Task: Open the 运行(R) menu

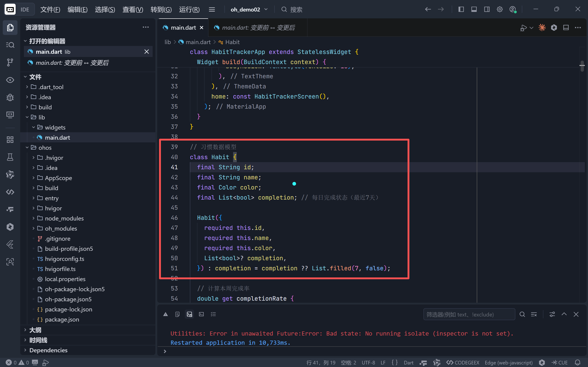Action: click(189, 9)
